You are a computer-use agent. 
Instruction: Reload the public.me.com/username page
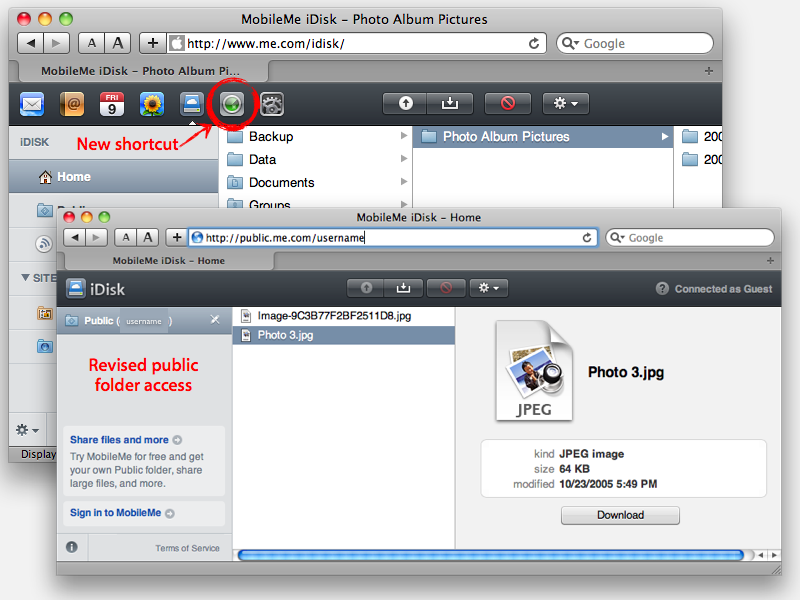587,237
